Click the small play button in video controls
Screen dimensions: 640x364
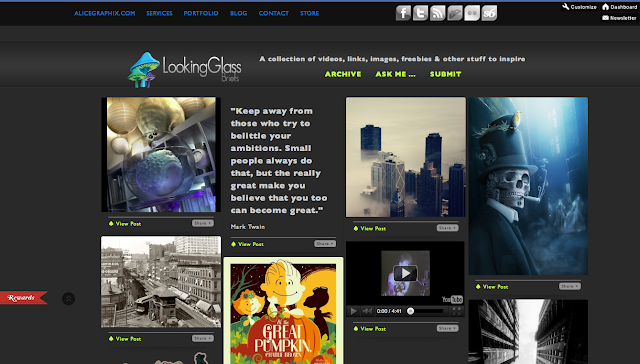353,311
